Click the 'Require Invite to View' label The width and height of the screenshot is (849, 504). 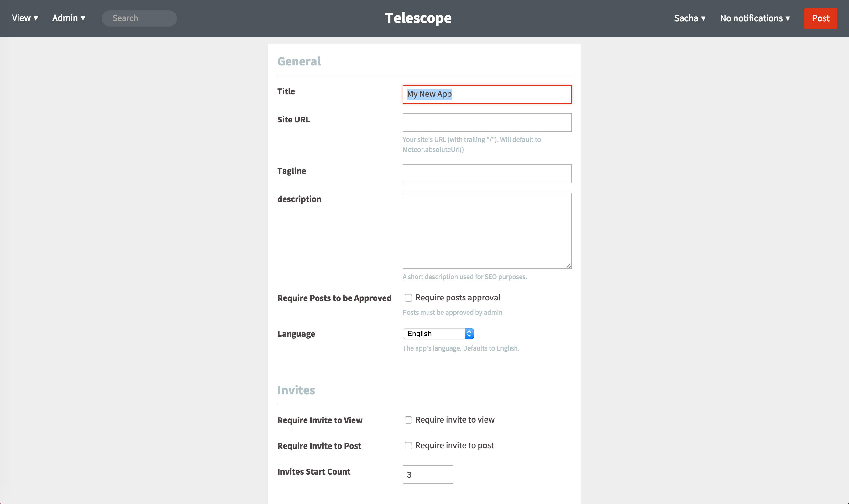click(x=320, y=420)
